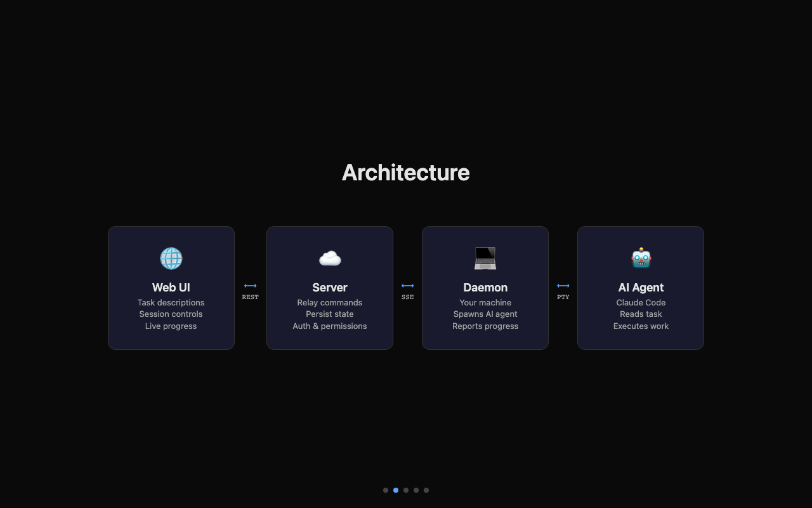Select the cloud icon on the Server card
Screen dimensions: 812x508
(x=330, y=258)
